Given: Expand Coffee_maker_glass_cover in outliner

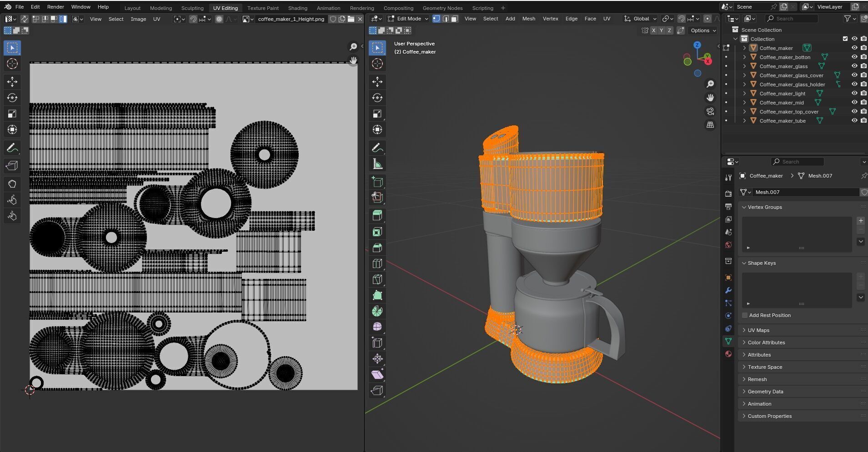Looking at the screenshot, I should [744, 75].
